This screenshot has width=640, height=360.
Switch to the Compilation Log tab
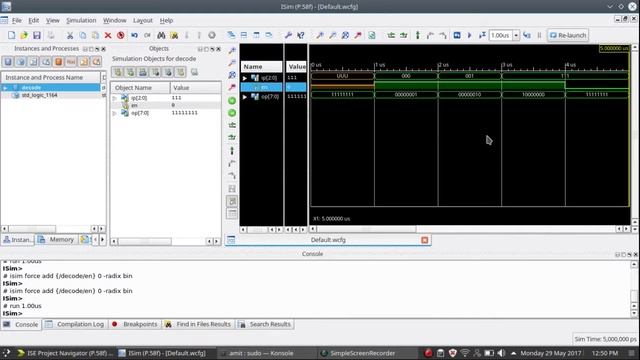pyautogui.click(x=75, y=324)
